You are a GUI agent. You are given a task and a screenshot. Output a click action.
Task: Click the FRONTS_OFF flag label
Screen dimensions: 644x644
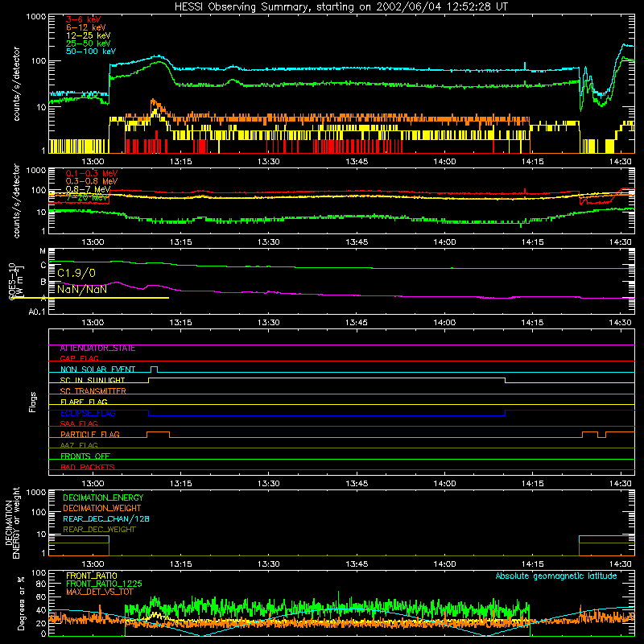coord(85,456)
